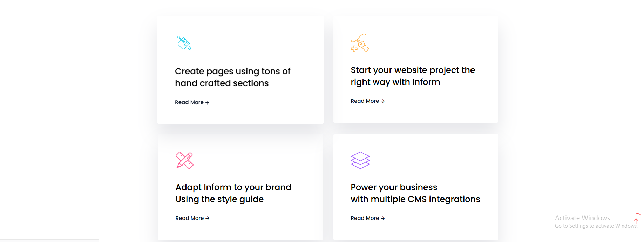The height and width of the screenshot is (242, 644).
Task: Click the pink pencil and ruler icon
Action: [184, 160]
